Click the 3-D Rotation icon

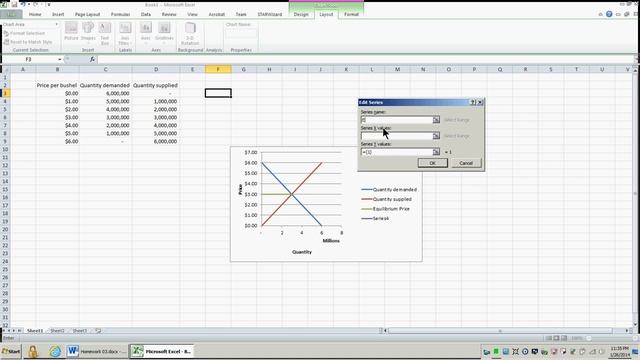(x=190, y=33)
